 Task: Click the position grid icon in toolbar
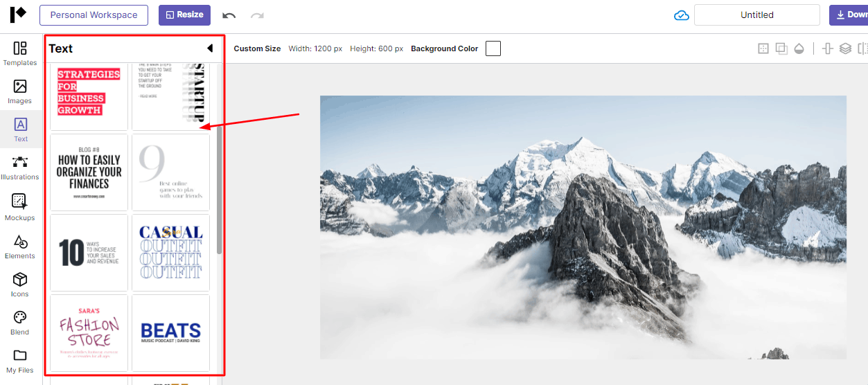[x=763, y=48]
